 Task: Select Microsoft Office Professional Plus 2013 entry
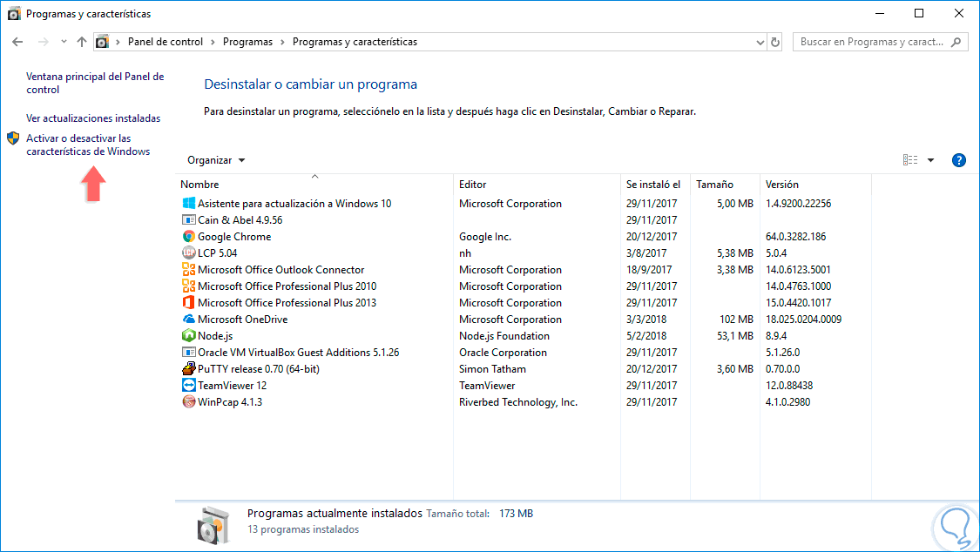[x=287, y=303]
